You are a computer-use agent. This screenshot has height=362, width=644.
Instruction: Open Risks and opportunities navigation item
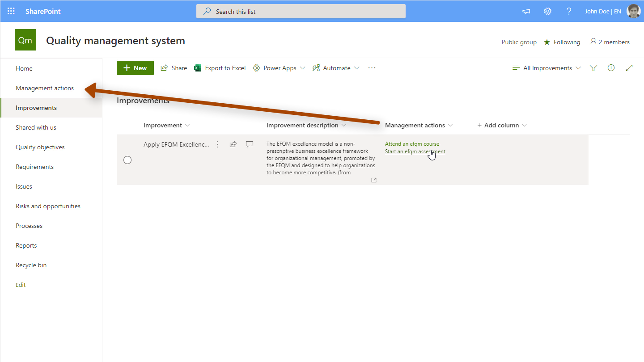(48, 206)
